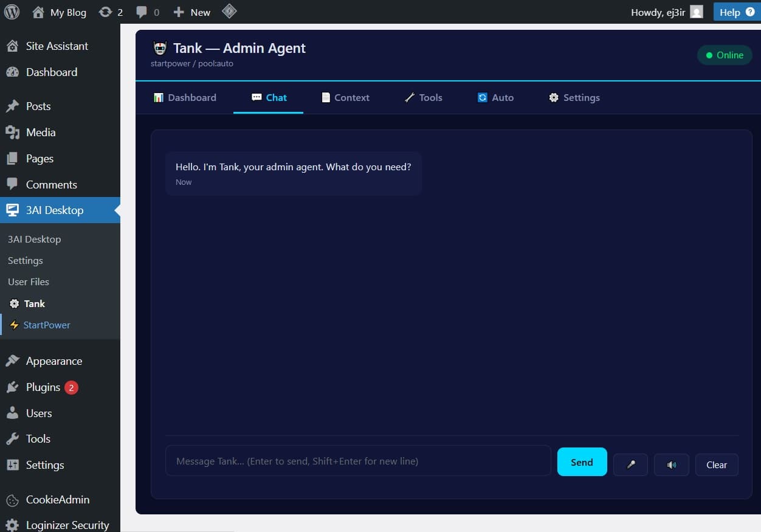Click the 3AI Desktop monitor icon
The height and width of the screenshot is (532, 761).
(x=12, y=210)
